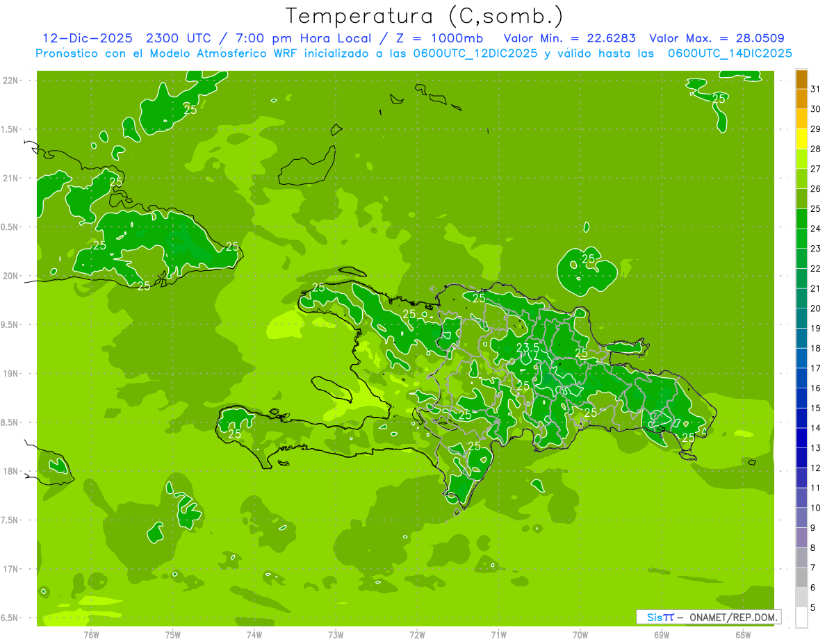Click the '18N' latitude axis label
The width and height of the screenshot is (834, 644).
point(11,471)
